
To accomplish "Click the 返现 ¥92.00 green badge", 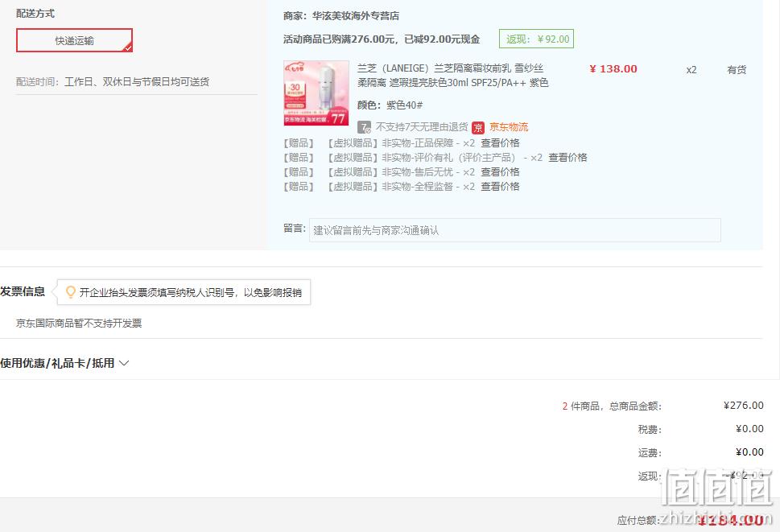I will tap(536, 39).
